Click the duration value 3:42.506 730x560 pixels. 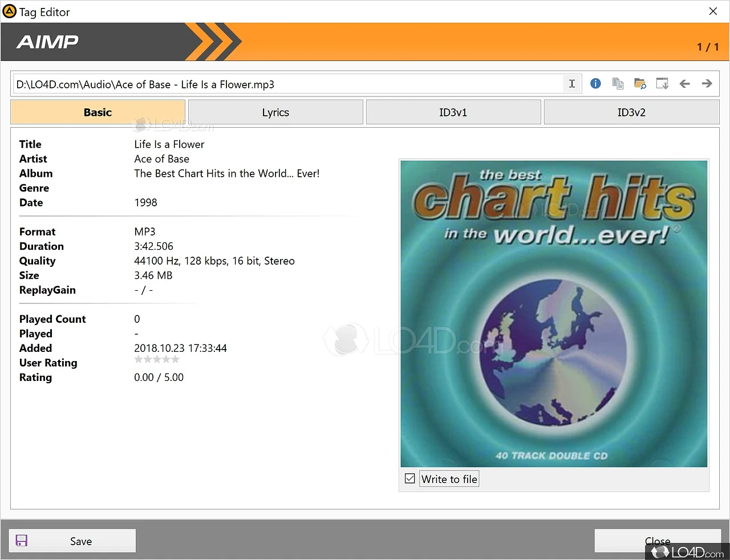pyautogui.click(x=154, y=246)
